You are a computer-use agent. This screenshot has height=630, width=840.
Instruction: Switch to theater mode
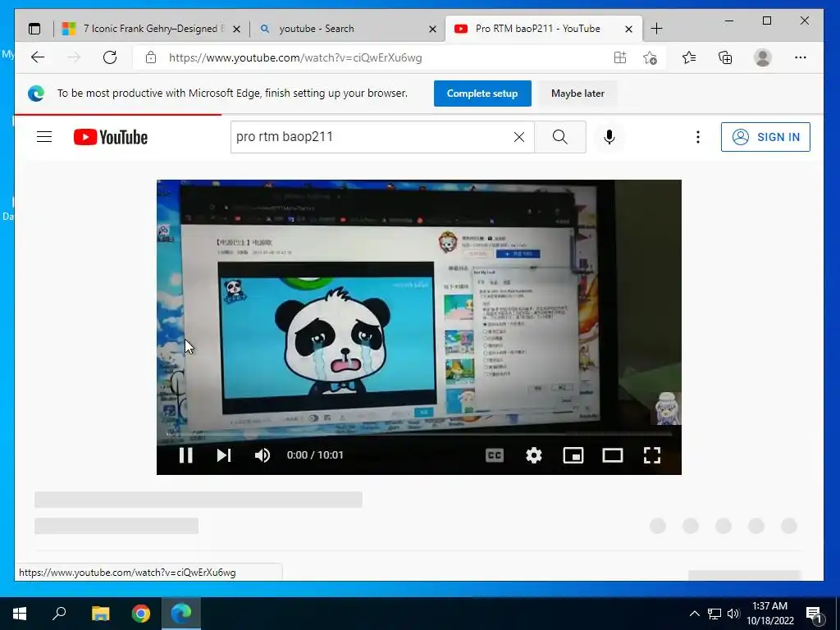click(x=612, y=455)
